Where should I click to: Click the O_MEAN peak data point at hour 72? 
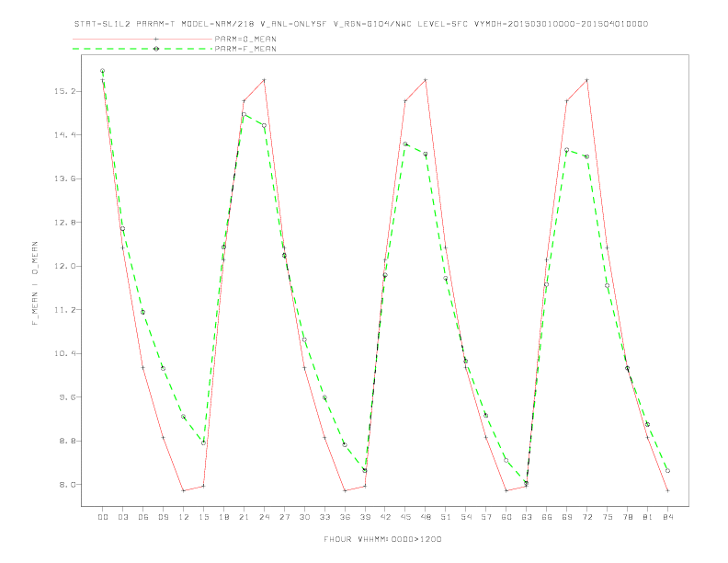coord(586,80)
